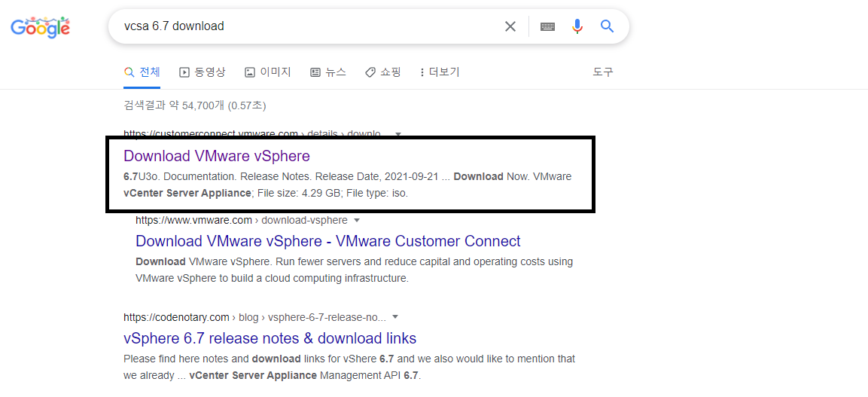Viewport: 868px width, 397px height.
Task: Click snippet starting Run fewer servers
Action: [x=355, y=270]
